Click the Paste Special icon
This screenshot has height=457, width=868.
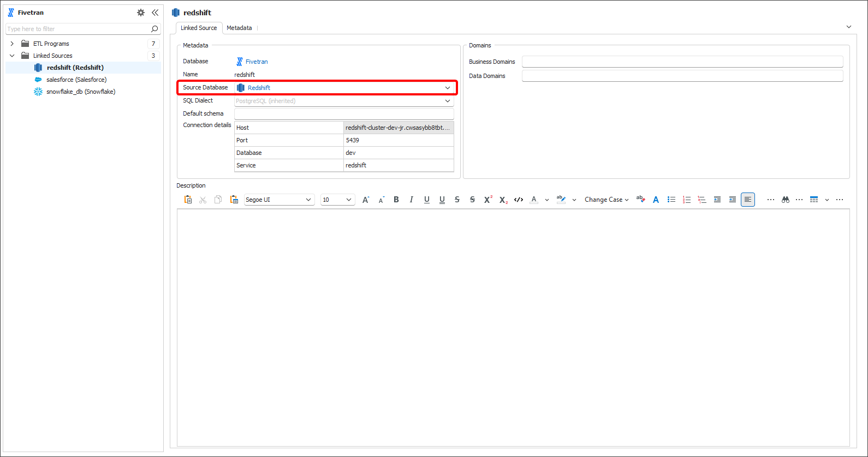coord(234,200)
